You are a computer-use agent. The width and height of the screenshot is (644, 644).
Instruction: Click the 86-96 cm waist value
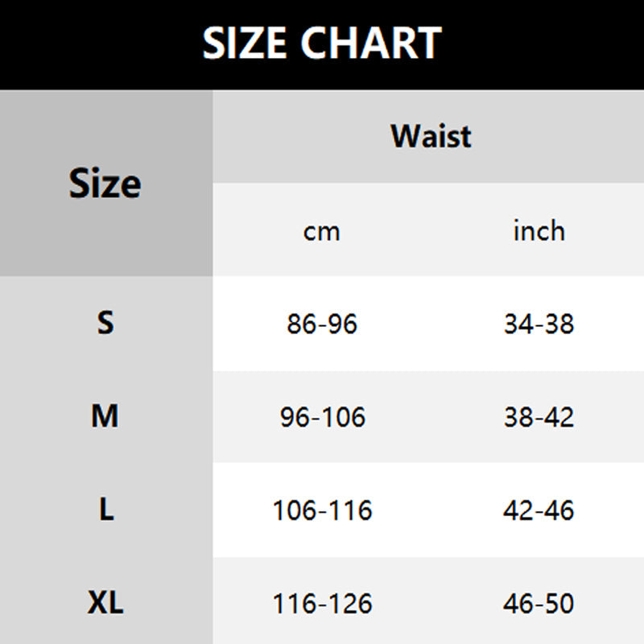(321, 324)
